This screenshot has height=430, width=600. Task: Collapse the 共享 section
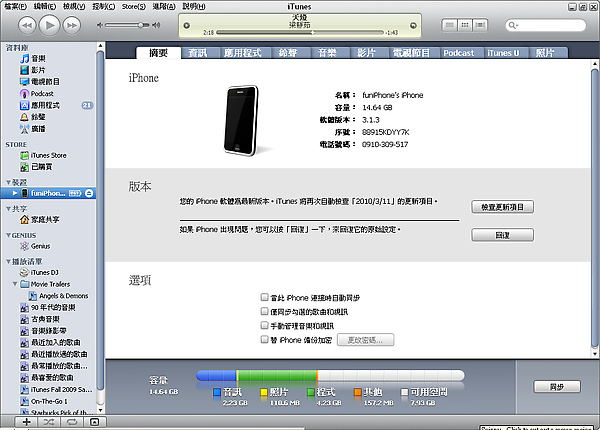coord(8,208)
